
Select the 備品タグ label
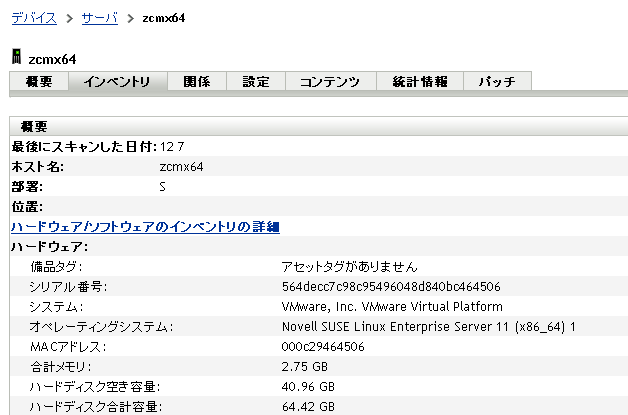pos(56,267)
